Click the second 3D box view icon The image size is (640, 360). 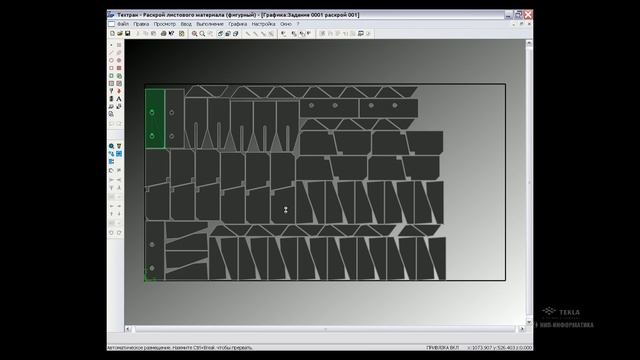point(228,33)
